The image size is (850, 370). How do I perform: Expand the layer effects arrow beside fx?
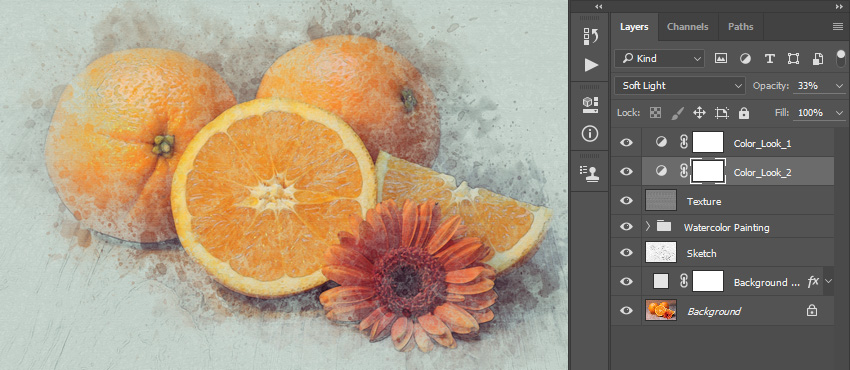[x=828, y=281]
